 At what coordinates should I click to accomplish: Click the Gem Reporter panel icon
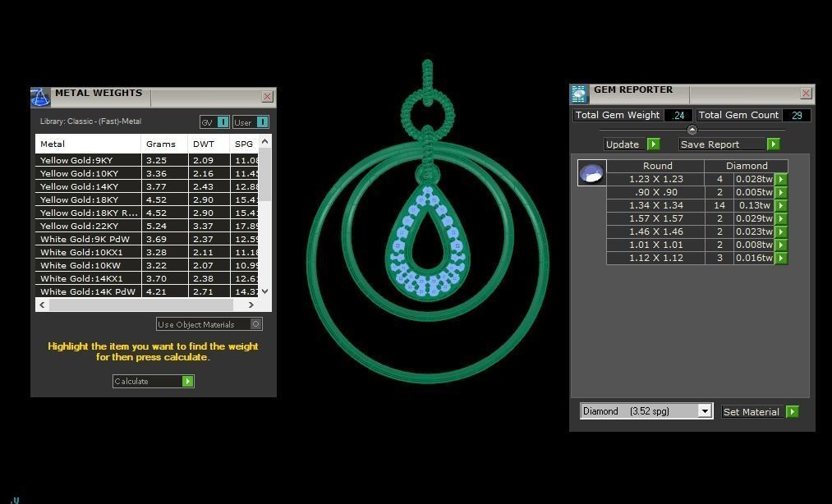coord(579,94)
